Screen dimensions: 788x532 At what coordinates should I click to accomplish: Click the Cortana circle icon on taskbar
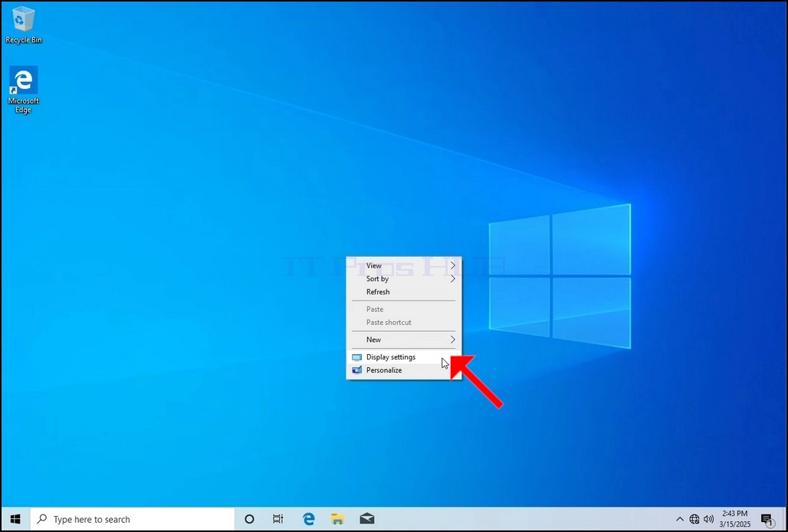(249, 519)
